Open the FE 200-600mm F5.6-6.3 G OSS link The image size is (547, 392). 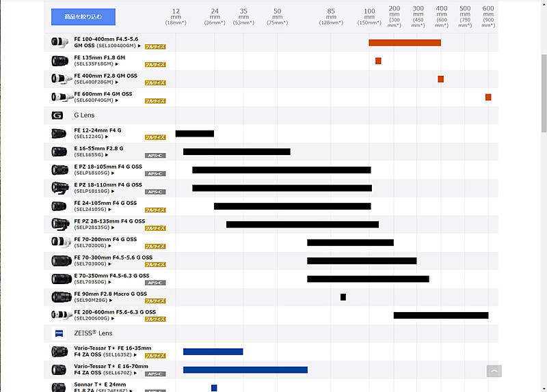pos(115,315)
